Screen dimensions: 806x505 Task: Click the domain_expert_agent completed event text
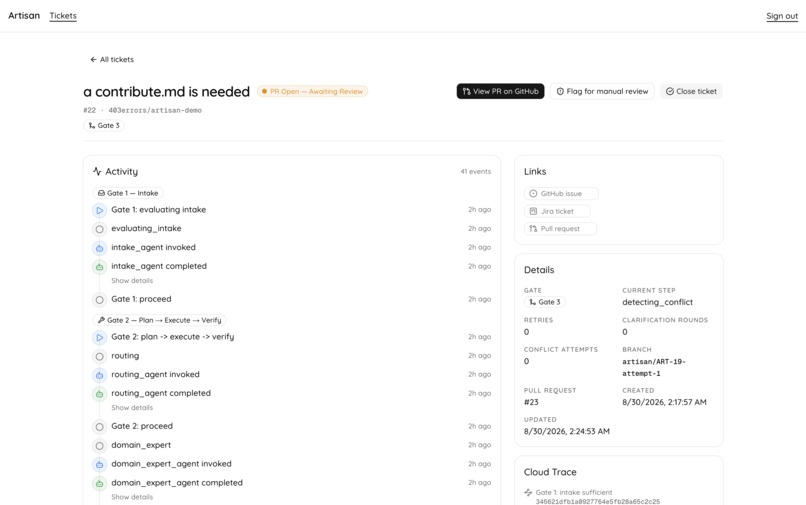177,483
